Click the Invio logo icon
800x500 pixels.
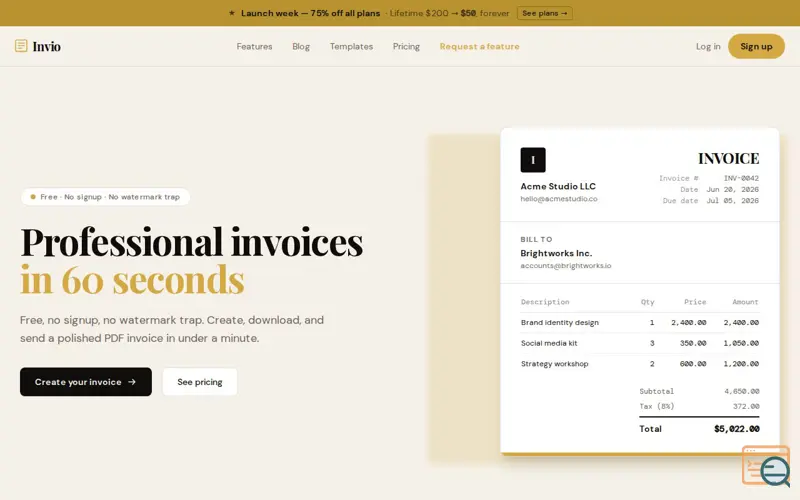pyautogui.click(x=21, y=46)
